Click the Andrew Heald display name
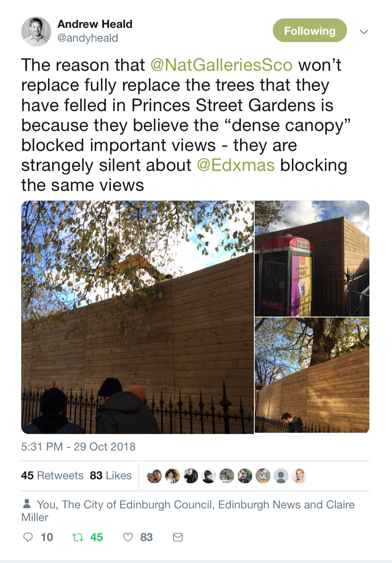Viewport: 392px width, 563px height. pyautogui.click(x=95, y=24)
